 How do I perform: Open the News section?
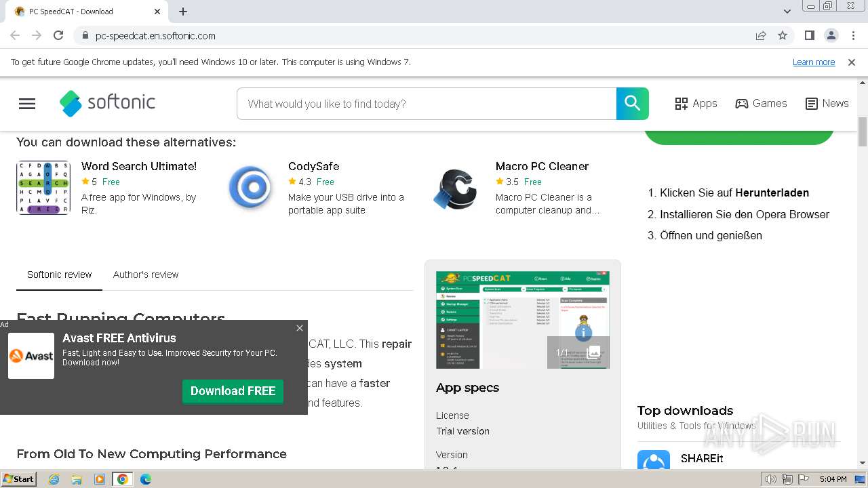pos(827,104)
